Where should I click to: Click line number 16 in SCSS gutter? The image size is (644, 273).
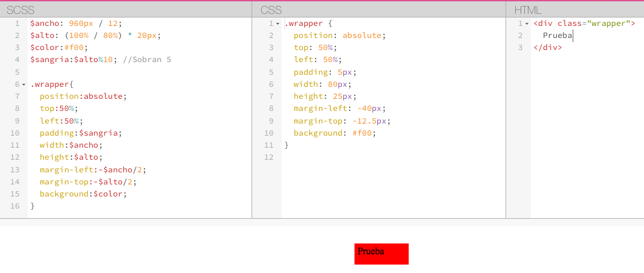click(x=15, y=206)
